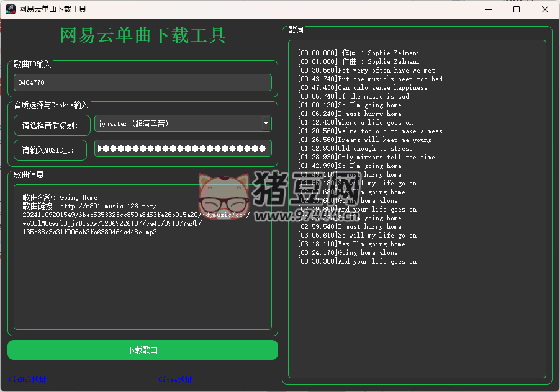Screen dimensions: 560x392
Task: Click lyric line at [03:30.350] 'And your life goes on'
Action: [x=357, y=261]
